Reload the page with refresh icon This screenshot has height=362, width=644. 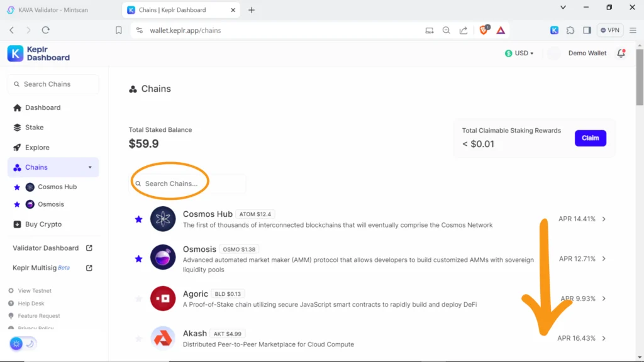pyautogui.click(x=46, y=30)
